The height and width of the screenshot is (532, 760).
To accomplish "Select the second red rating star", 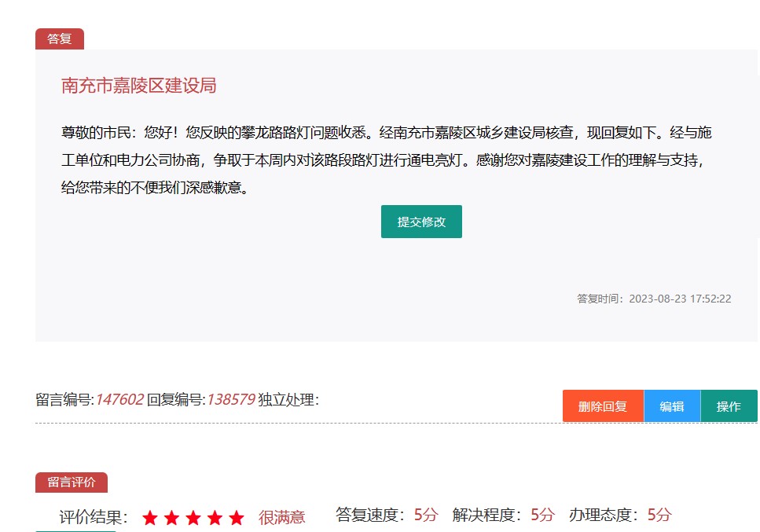I will pyautogui.click(x=172, y=518).
